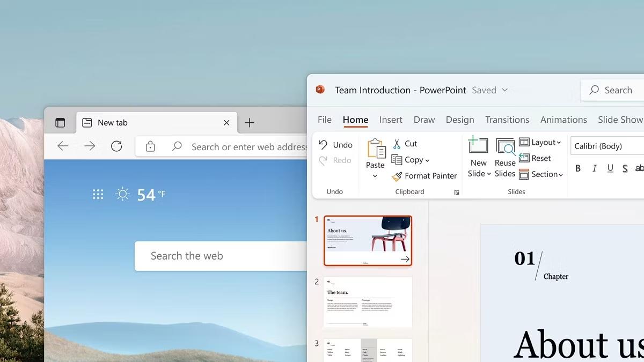This screenshot has height=362, width=644.
Task: Switch to the Transitions ribbon tab
Action: (x=507, y=120)
